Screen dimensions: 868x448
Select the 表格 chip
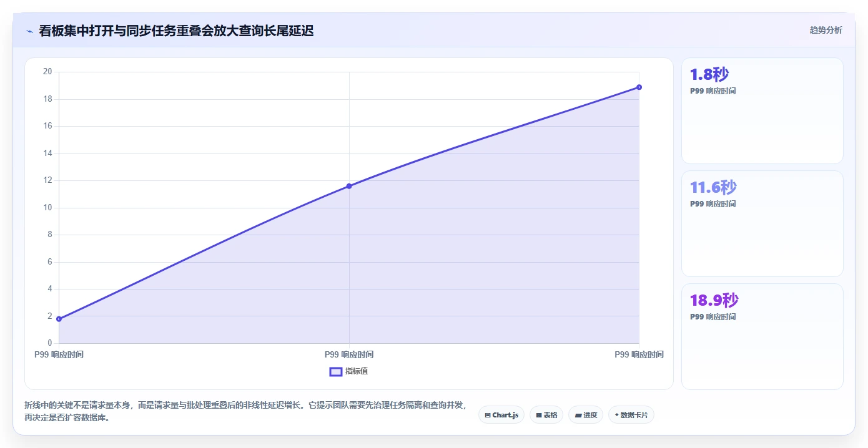pos(546,415)
